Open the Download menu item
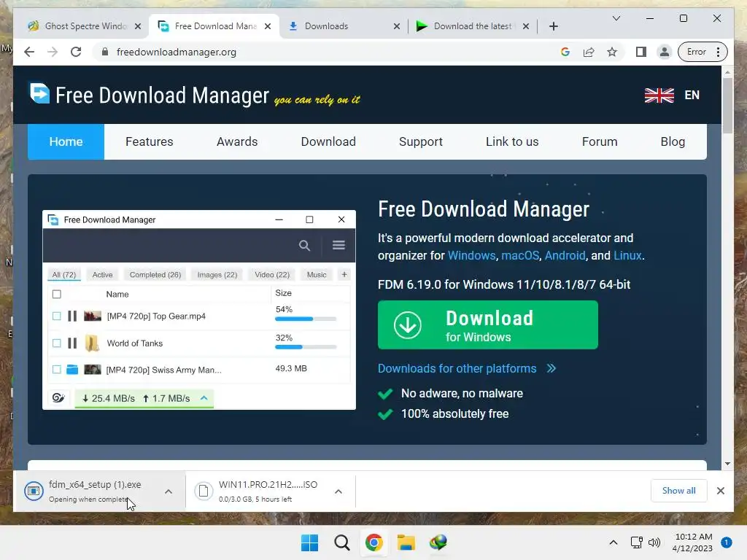This screenshot has width=747, height=560. tap(328, 141)
